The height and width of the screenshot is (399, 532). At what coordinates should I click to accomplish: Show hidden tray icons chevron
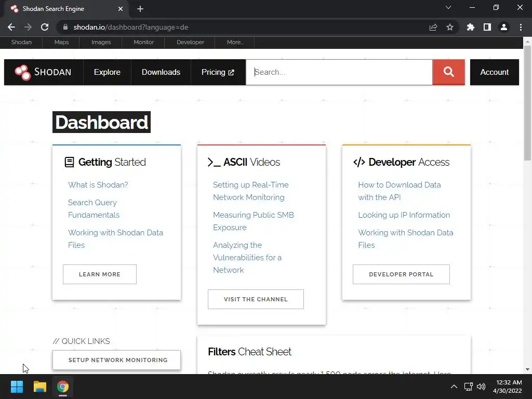454,387
